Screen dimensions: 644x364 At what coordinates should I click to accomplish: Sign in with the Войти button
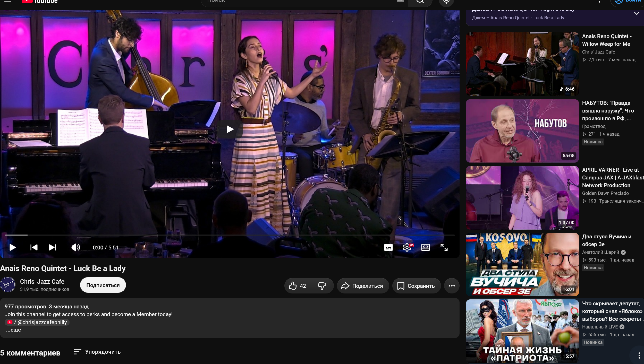pyautogui.click(x=628, y=2)
